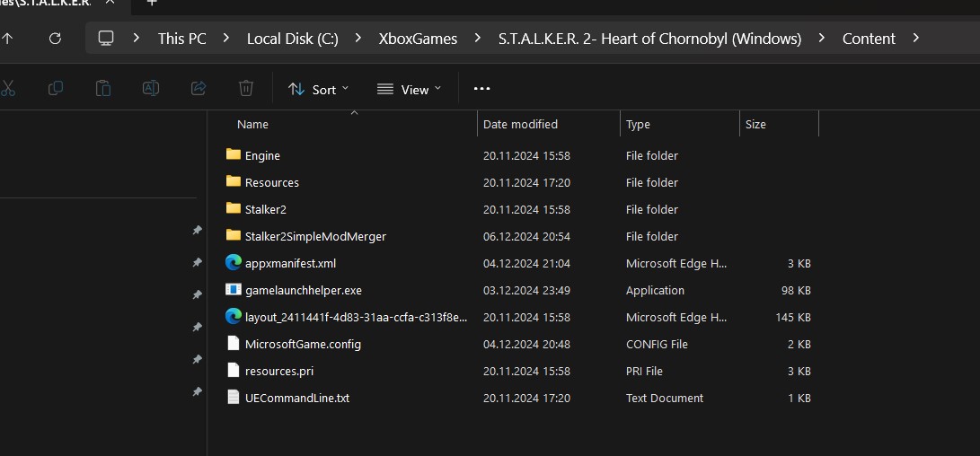The width and height of the screenshot is (980, 456).
Task: Sort by the Name column header
Action: coord(252,124)
